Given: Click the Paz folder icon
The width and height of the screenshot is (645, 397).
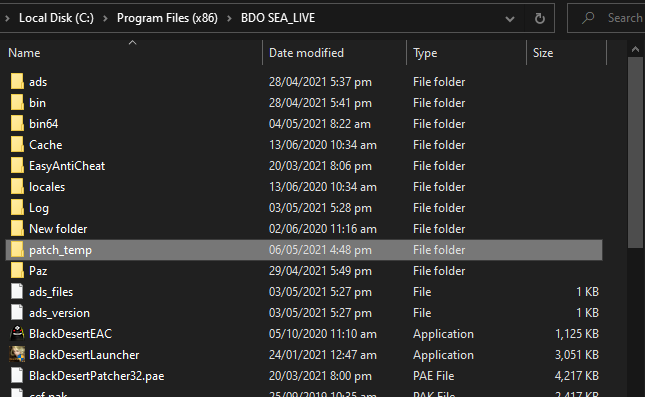Looking at the screenshot, I should [17, 270].
